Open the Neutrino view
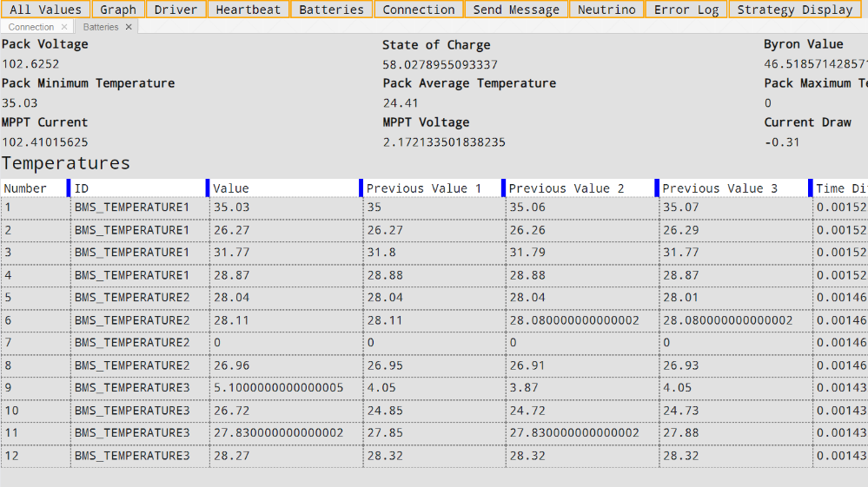 point(606,10)
